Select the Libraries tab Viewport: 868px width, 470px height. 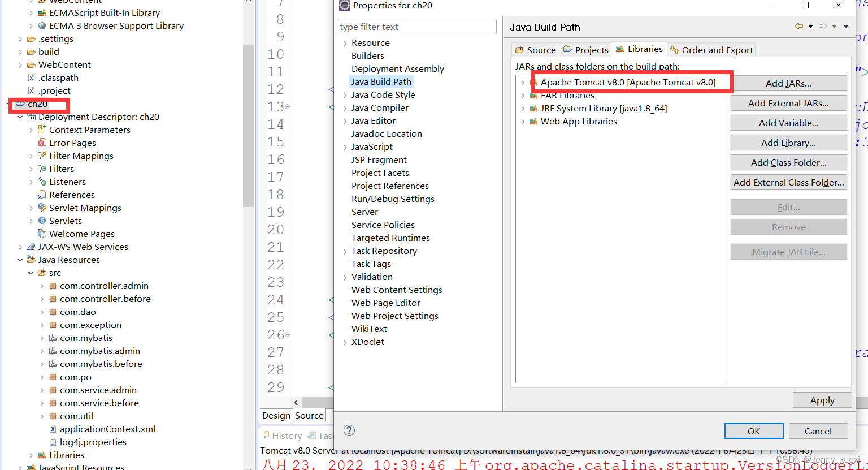(639, 49)
